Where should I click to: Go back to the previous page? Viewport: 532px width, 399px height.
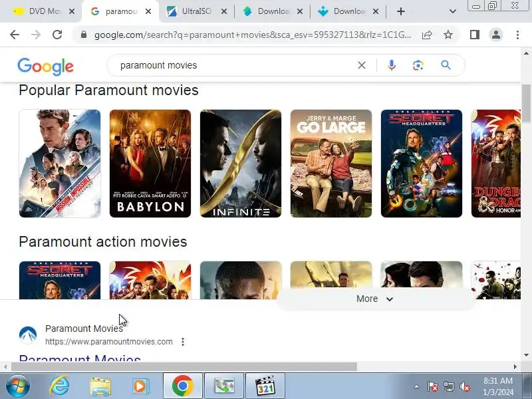point(15,35)
